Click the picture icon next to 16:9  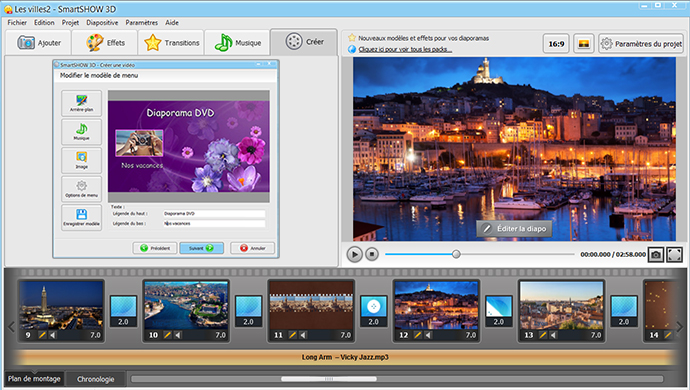point(584,44)
